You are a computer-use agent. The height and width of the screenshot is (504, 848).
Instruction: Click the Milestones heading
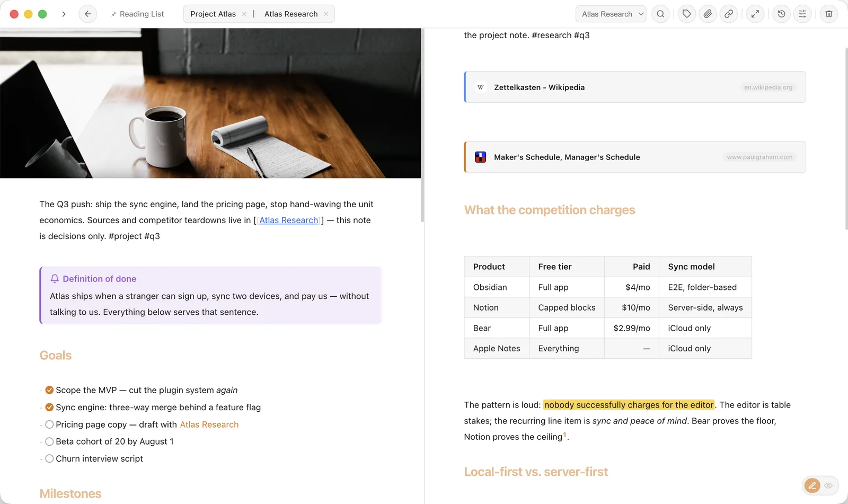[x=70, y=494]
